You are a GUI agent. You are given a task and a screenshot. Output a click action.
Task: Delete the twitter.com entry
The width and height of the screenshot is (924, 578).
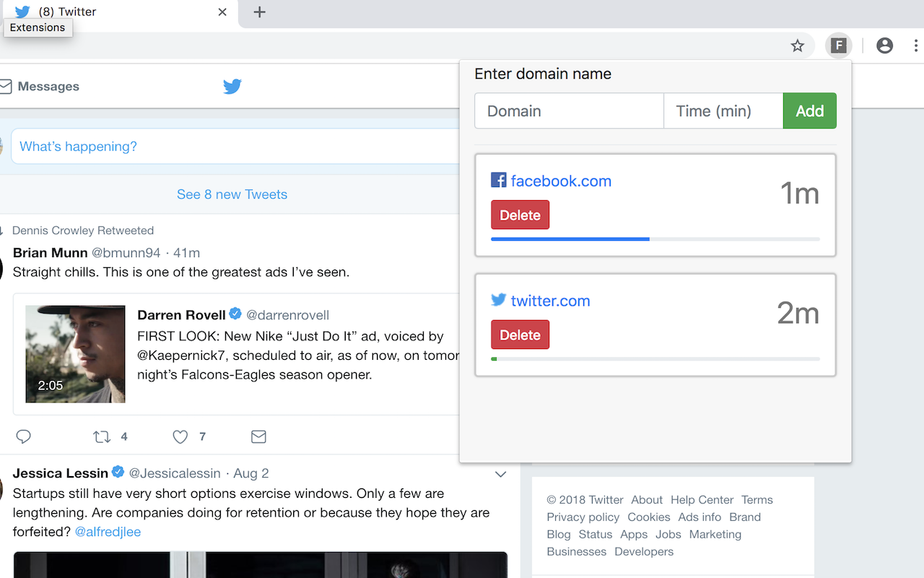(520, 335)
